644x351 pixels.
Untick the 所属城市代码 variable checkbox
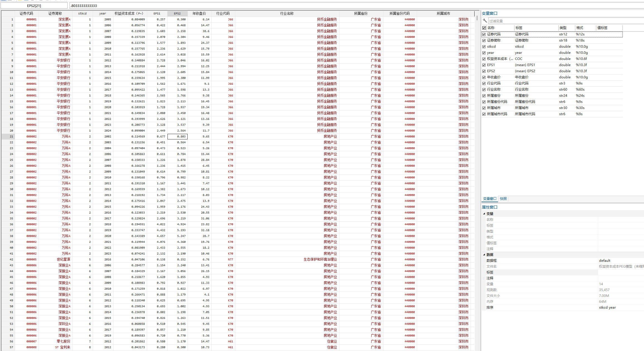(x=484, y=114)
